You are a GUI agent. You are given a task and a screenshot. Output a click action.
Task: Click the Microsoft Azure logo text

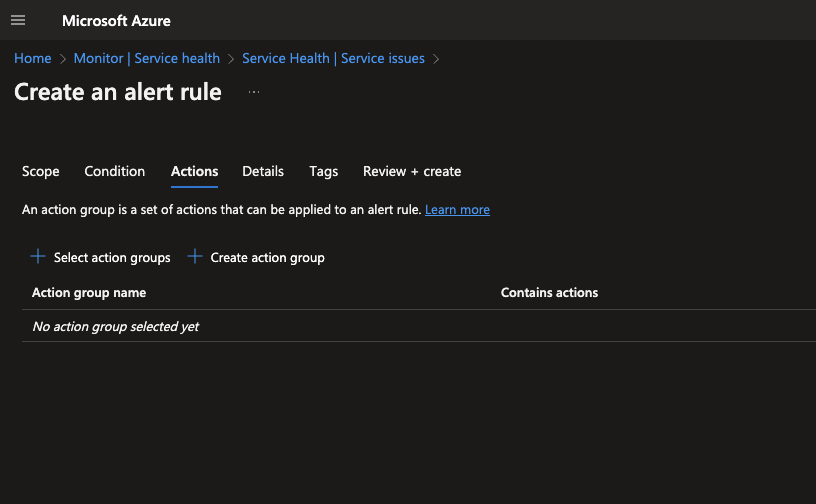tap(116, 21)
